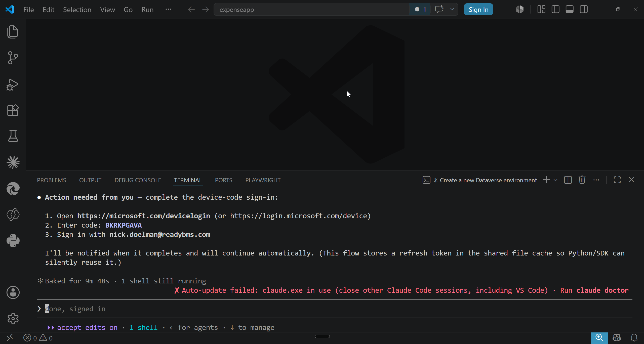The height and width of the screenshot is (344, 644).
Task: Open the View menu
Action: (x=107, y=10)
